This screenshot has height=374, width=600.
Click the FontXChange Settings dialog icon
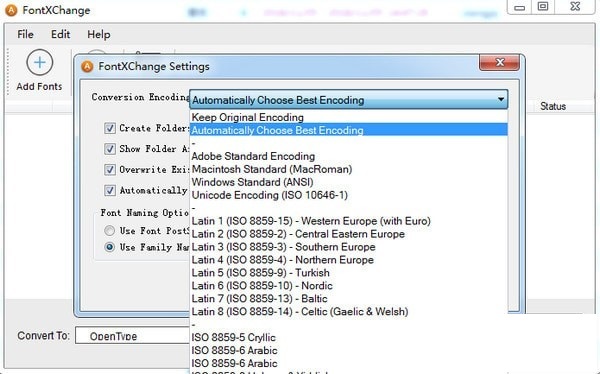click(87, 67)
